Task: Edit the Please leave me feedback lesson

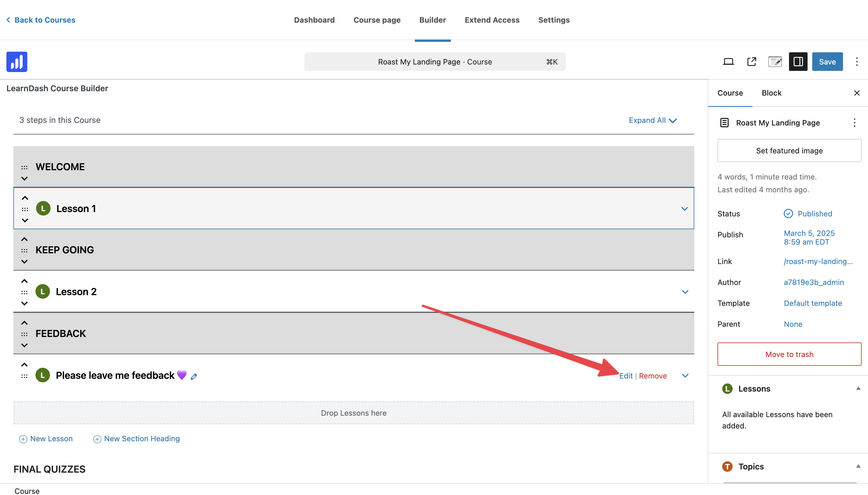Action: (x=626, y=376)
